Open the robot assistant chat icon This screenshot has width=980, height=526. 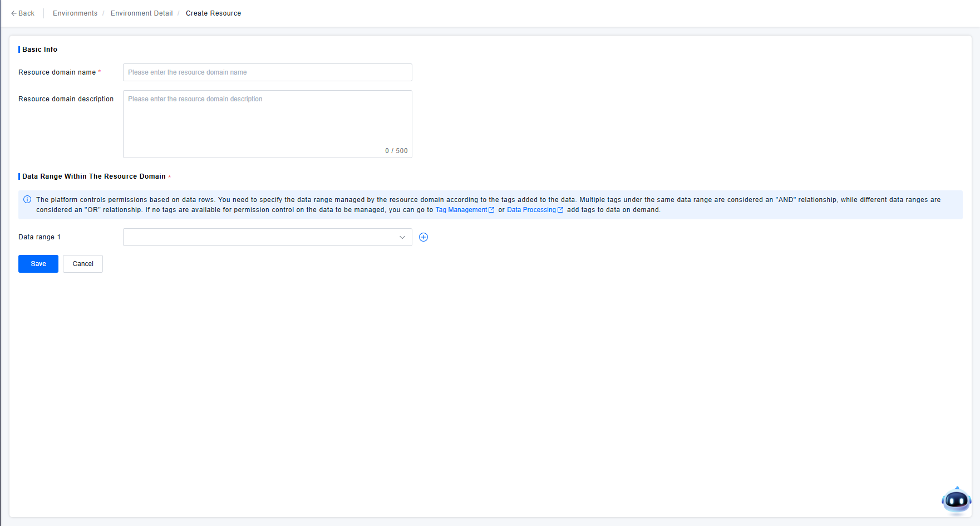(956, 501)
